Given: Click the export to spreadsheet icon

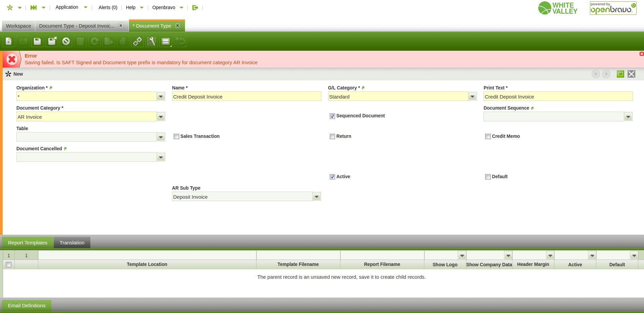Looking at the screenshot, I should click(108, 41).
